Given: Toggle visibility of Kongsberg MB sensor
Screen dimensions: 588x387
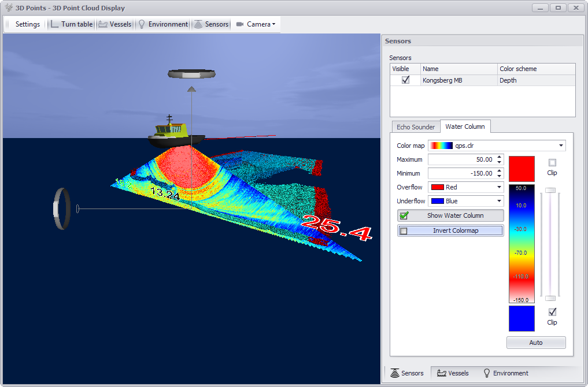Looking at the screenshot, I should coord(405,80).
